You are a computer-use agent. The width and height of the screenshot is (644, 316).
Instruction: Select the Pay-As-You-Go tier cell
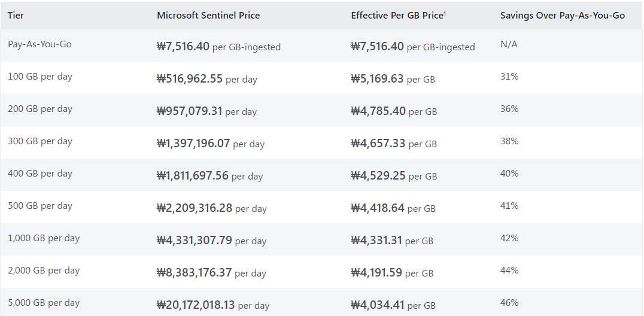(x=40, y=44)
